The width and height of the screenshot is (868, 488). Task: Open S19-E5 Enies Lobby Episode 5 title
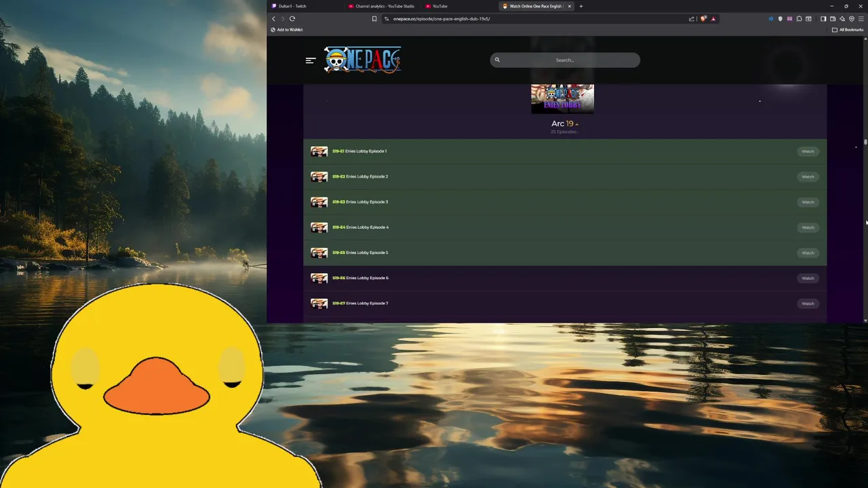tap(360, 253)
